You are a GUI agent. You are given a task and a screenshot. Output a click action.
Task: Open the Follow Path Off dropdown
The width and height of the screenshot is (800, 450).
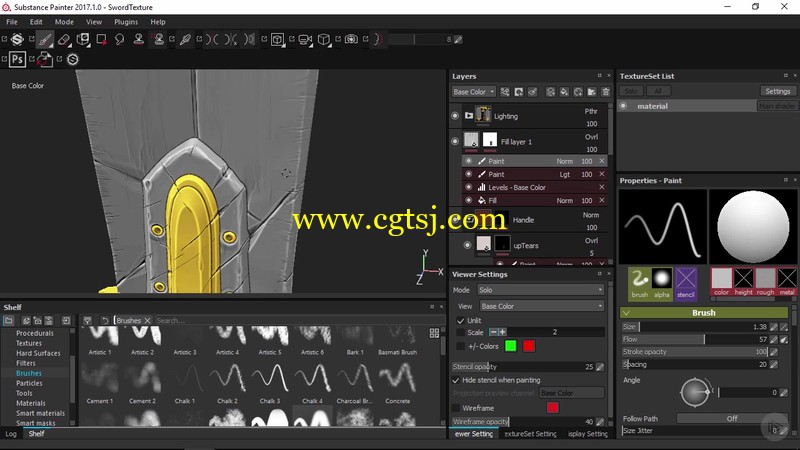tap(732, 418)
